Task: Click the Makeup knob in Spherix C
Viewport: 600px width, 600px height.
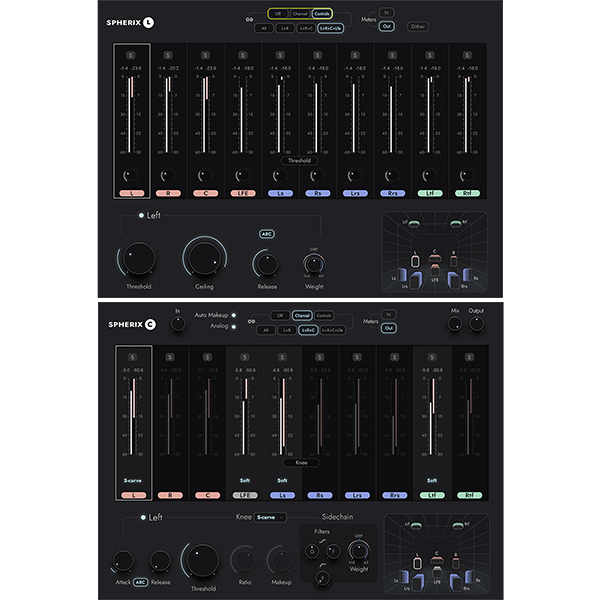Action: pos(281,561)
